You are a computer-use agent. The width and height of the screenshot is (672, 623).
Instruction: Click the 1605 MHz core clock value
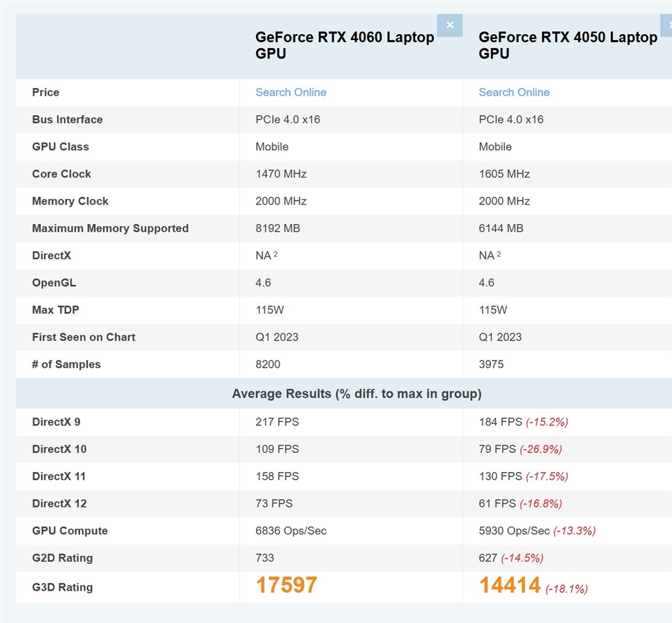(x=504, y=174)
